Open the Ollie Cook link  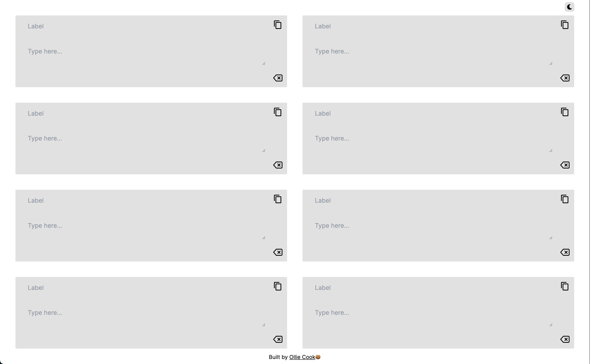click(x=302, y=357)
